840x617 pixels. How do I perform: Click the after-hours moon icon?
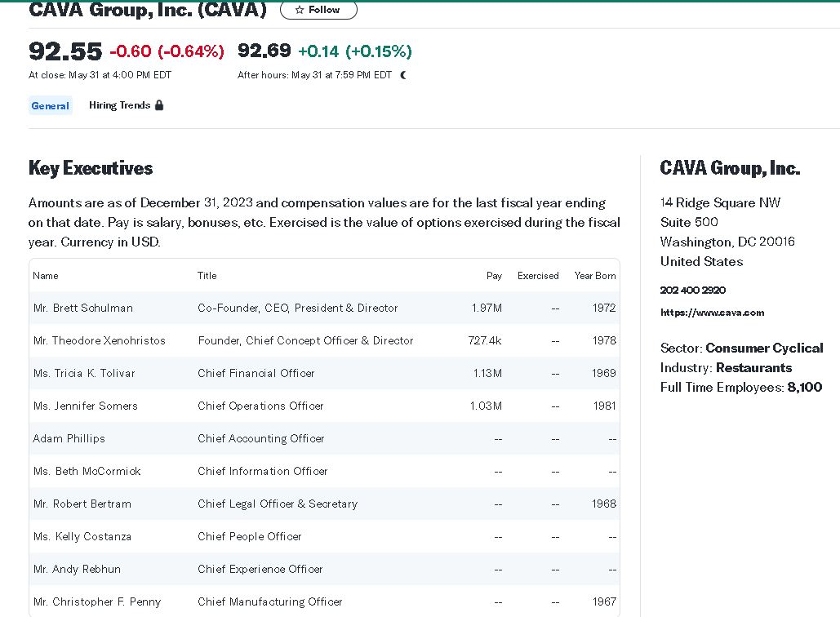click(x=403, y=75)
